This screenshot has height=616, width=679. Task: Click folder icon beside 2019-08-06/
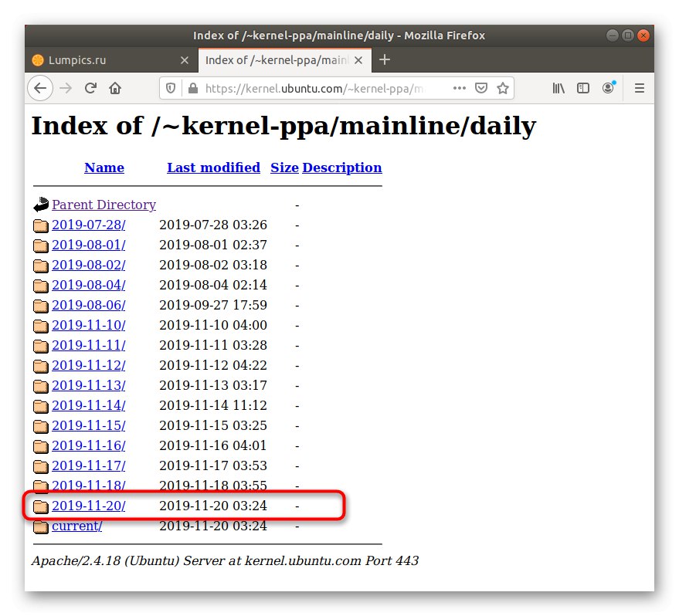pos(41,306)
